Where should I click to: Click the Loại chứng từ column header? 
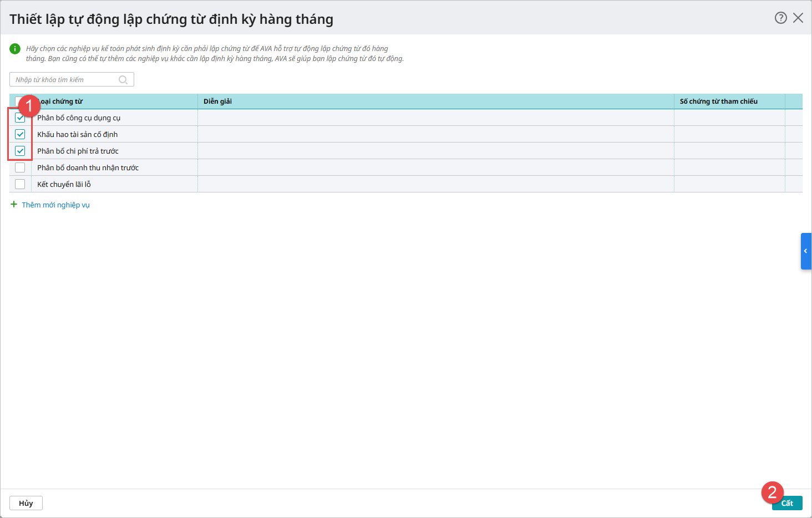click(x=62, y=101)
